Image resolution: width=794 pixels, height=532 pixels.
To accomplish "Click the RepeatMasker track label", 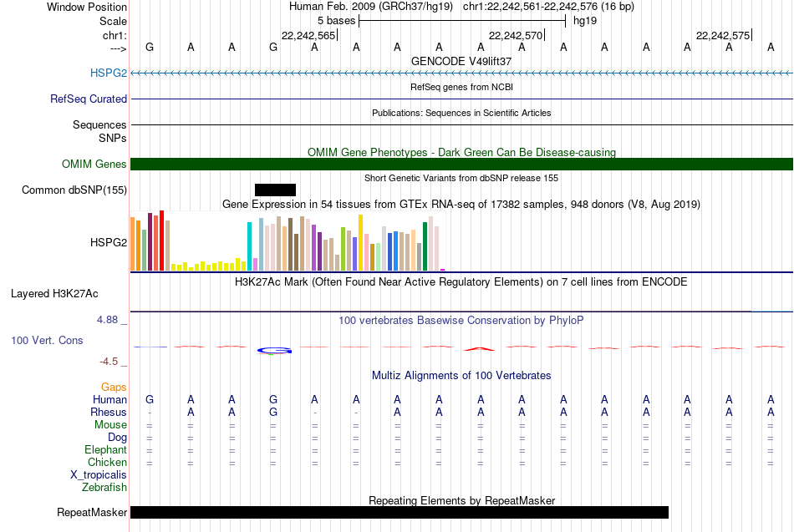I will pyautogui.click(x=92, y=512).
